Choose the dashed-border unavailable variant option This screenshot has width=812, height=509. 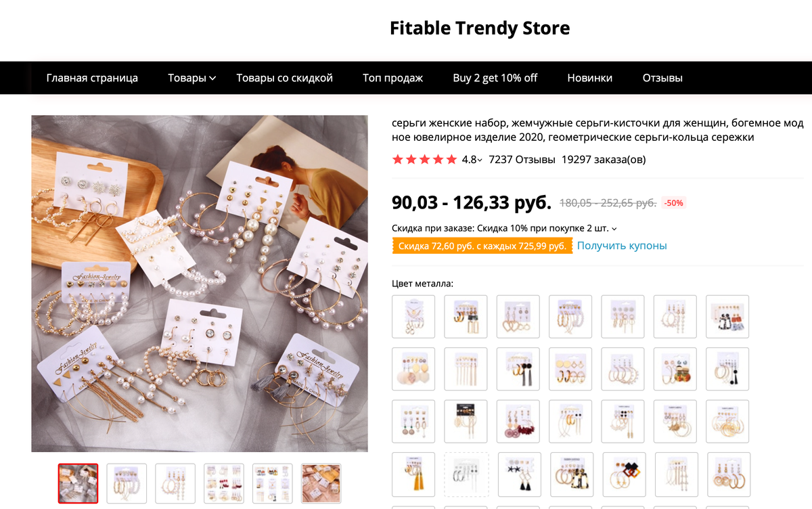pyautogui.click(x=466, y=474)
